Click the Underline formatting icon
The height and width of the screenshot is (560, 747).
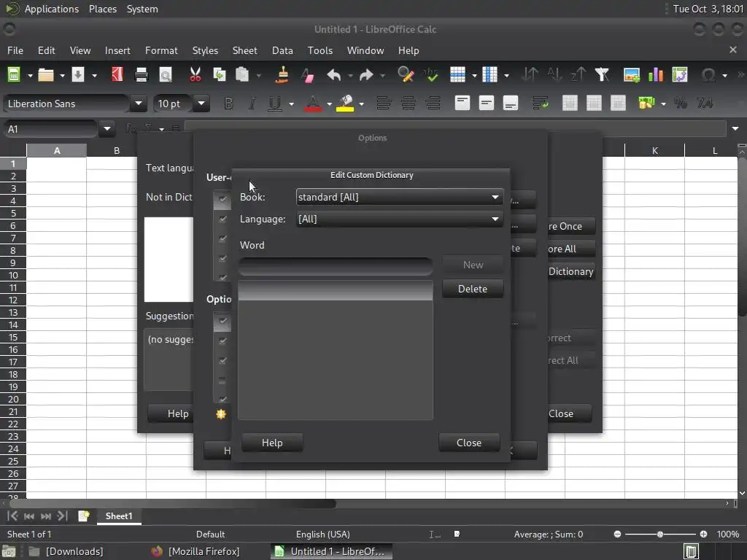(274, 104)
